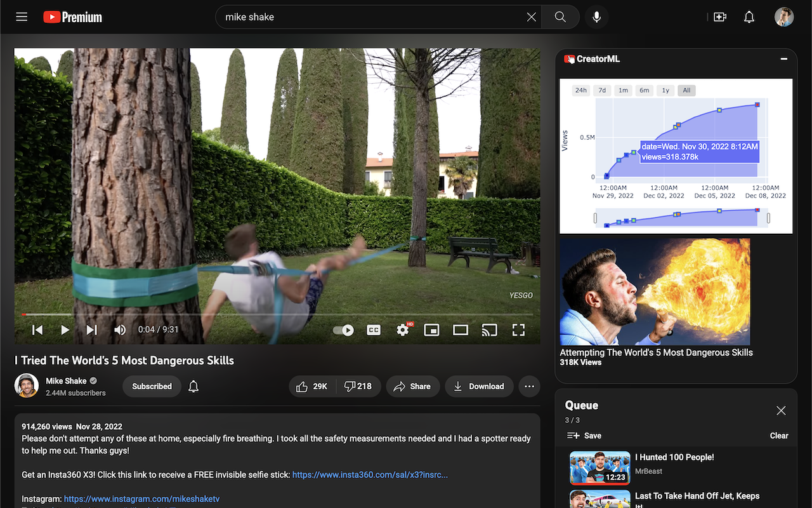
Task: Select the 24h chart range
Action: (x=581, y=90)
